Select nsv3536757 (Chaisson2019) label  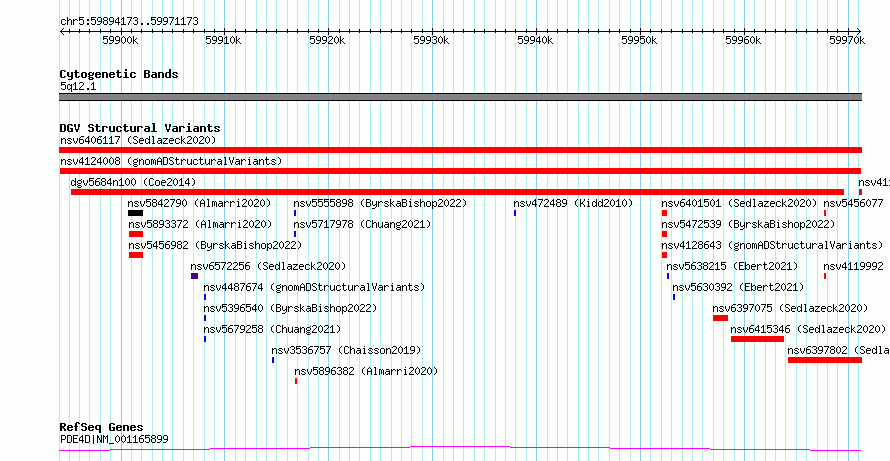[346, 350]
